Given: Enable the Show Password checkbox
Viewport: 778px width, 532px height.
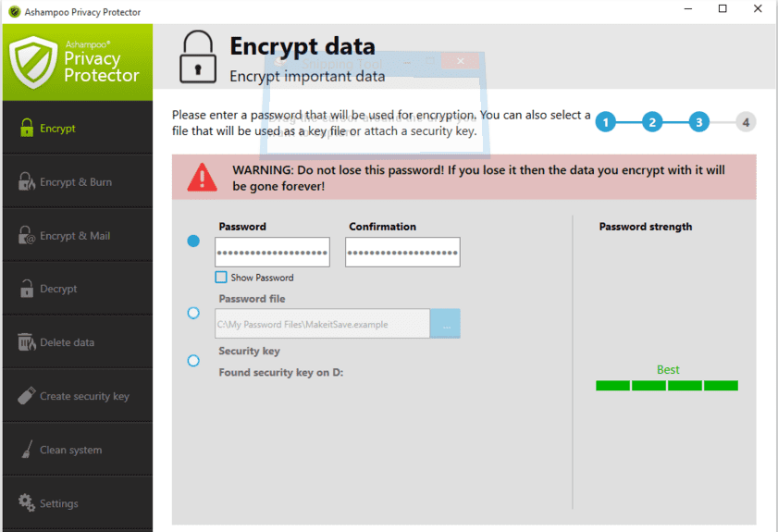Looking at the screenshot, I should pyautogui.click(x=221, y=277).
